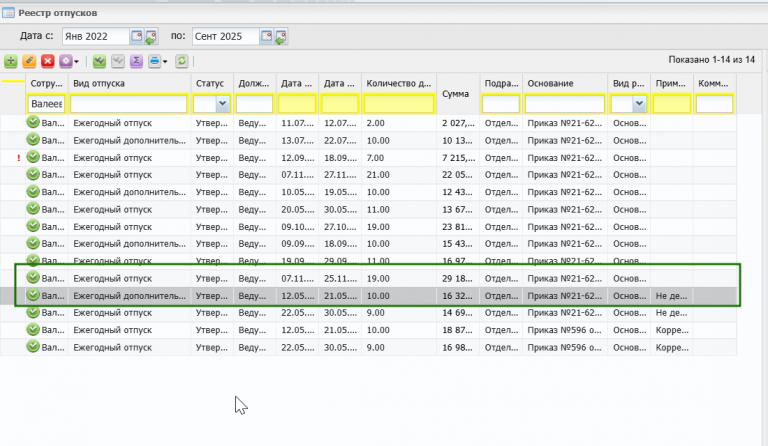Click the Комм... filter field
Viewport: 768px width, 446px height.
(x=715, y=104)
